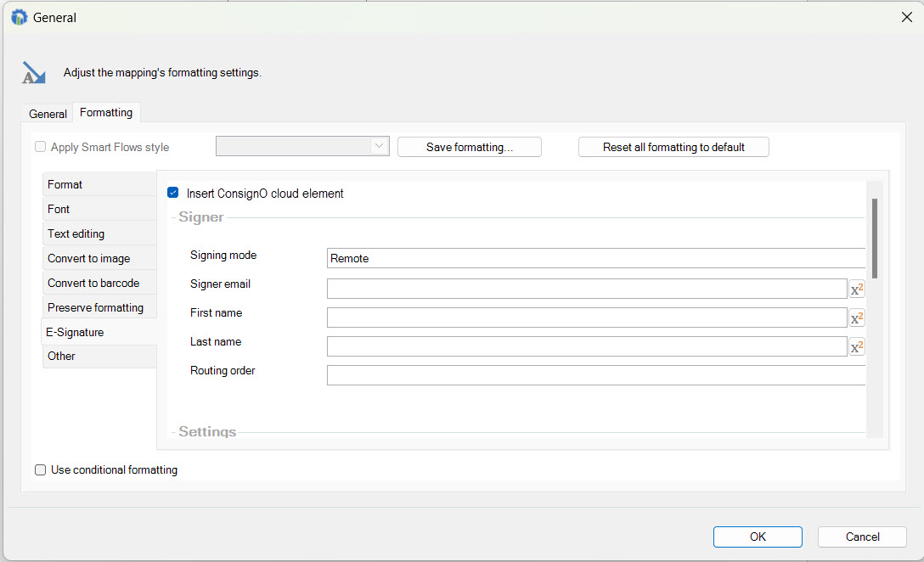Click the Last name input field
This screenshot has width=924, height=562.
[x=587, y=346]
